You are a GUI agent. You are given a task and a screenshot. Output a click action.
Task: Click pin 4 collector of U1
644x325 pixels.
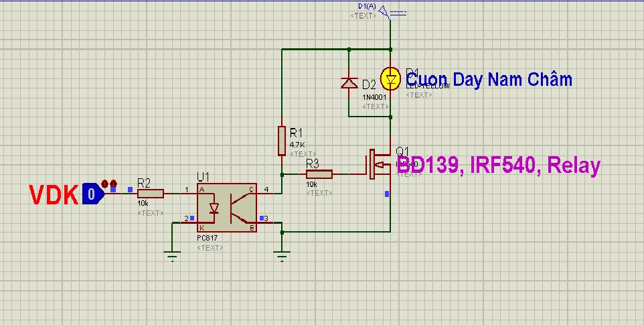pos(266,190)
